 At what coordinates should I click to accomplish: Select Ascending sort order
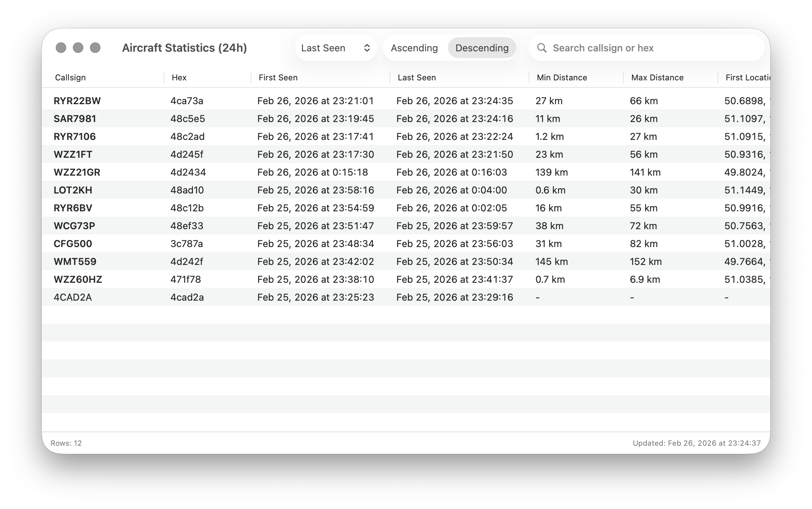[x=414, y=48]
